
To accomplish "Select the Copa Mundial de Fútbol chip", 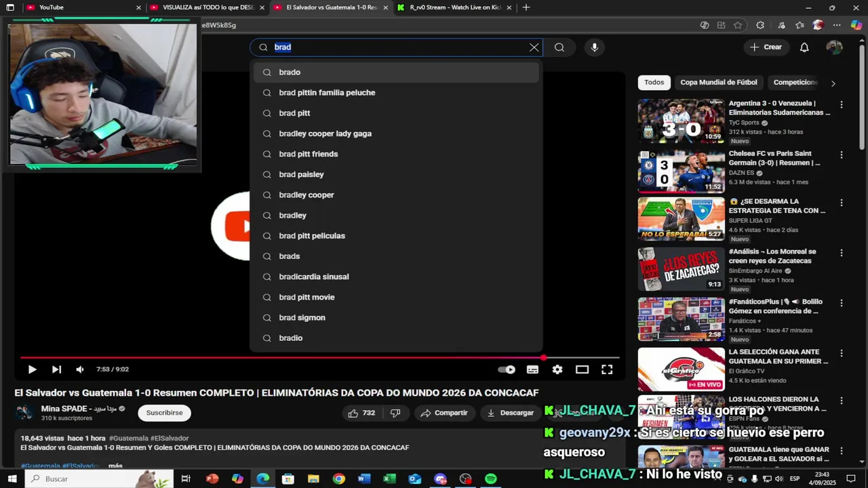I will 719,83.
